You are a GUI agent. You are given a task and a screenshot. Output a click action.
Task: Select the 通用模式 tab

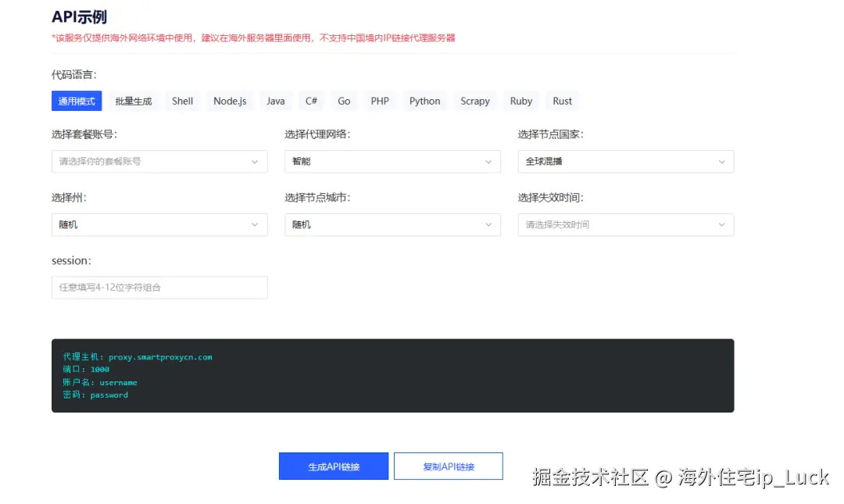pyautogui.click(x=77, y=100)
